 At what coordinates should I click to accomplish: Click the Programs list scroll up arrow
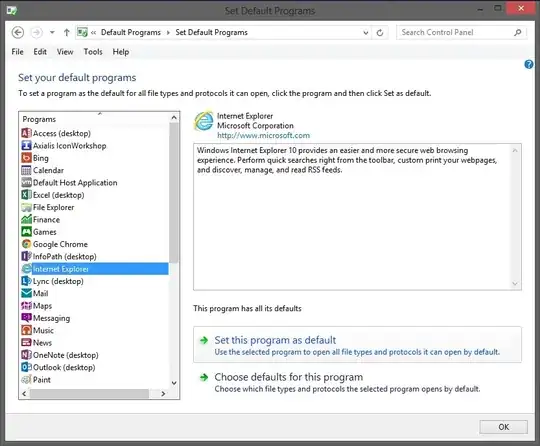click(174, 118)
